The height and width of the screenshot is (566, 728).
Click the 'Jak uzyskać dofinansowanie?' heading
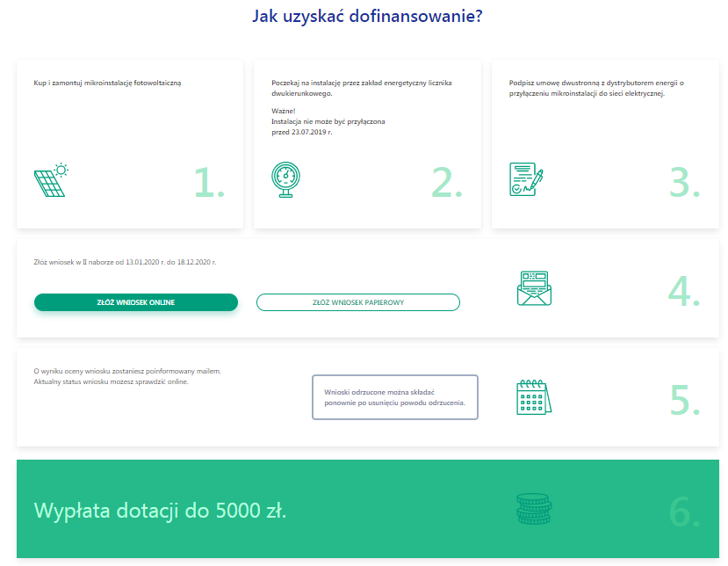[x=366, y=16]
